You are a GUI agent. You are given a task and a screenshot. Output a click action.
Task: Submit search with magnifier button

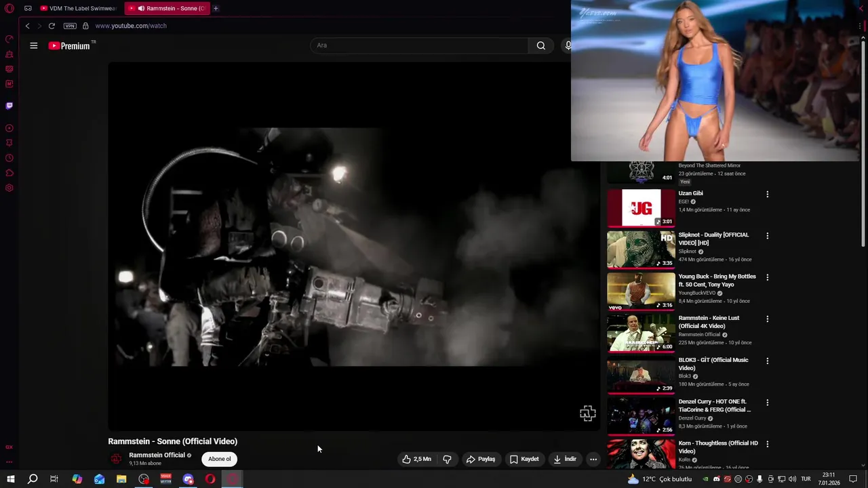click(x=540, y=45)
